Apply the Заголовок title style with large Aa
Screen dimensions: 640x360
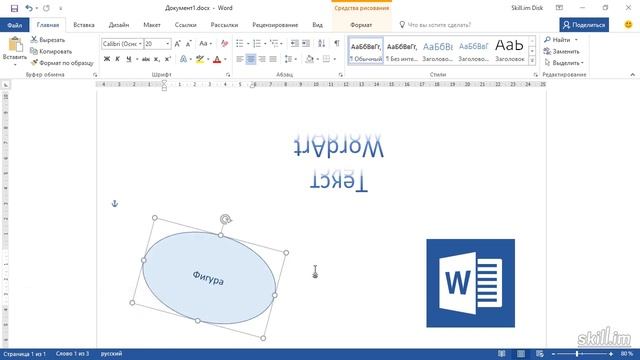[x=509, y=51]
